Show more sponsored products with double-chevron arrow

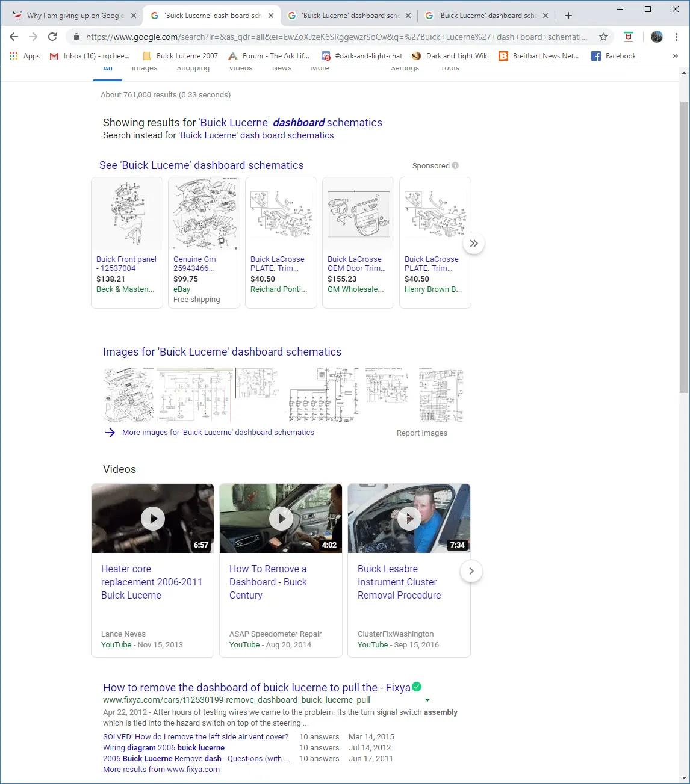[x=474, y=244]
